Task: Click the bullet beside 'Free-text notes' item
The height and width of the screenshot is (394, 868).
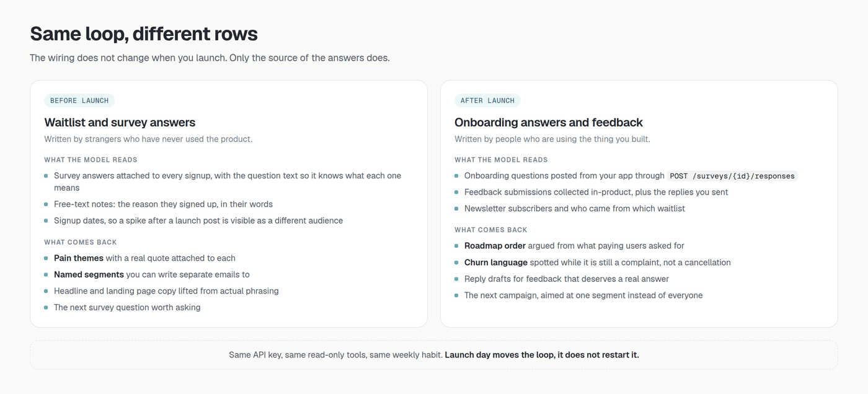Action: 46,204
